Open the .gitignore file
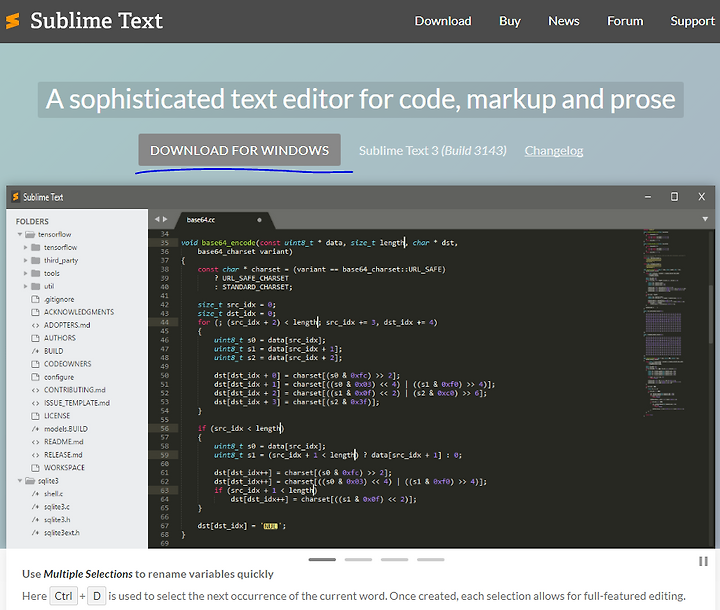This screenshot has width=720, height=610. [59, 299]
